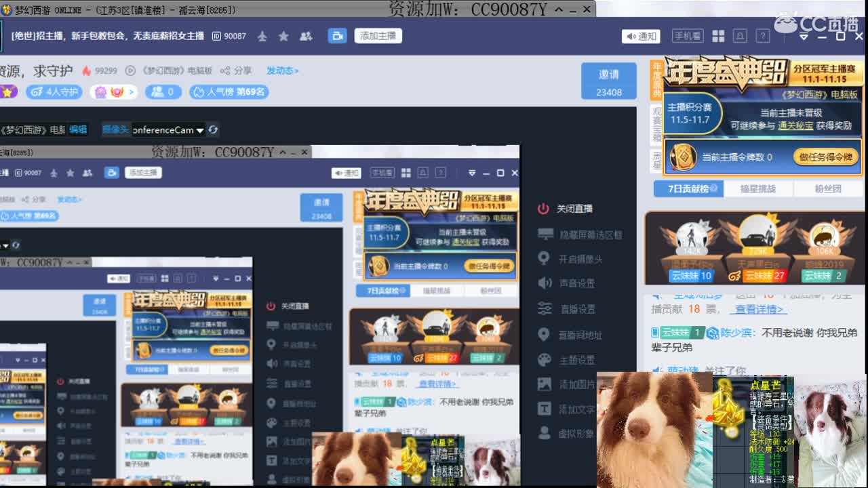Open 直播间地址 in side menu
Image resolution: width=868 pixels, height=488 pixels.
pyautogui.click(x=570, y=335)
